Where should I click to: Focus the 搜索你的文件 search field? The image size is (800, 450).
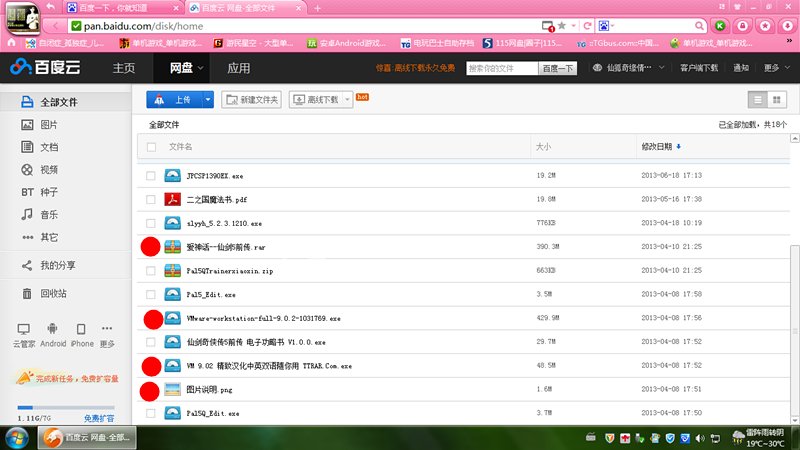[x=502, y=68]
